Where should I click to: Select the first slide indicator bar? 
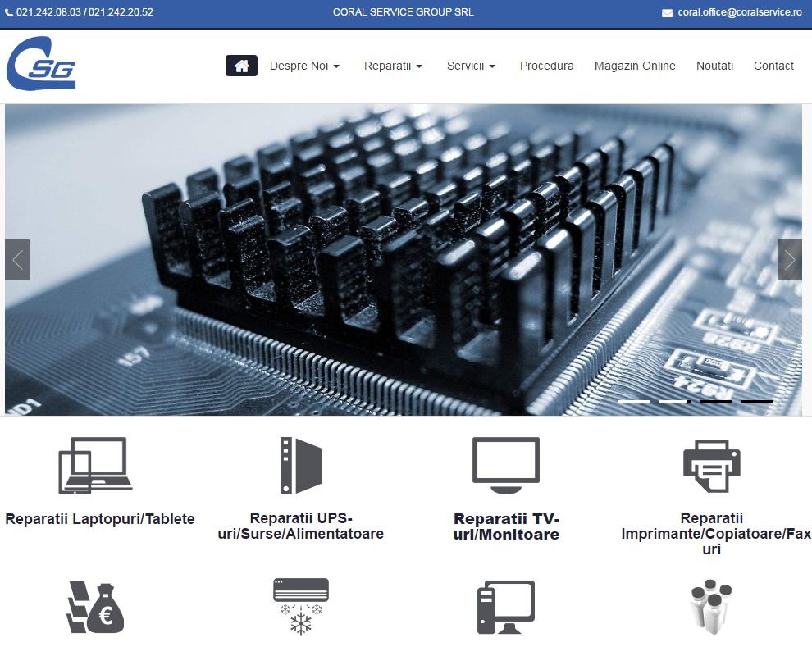click(633, 402)
